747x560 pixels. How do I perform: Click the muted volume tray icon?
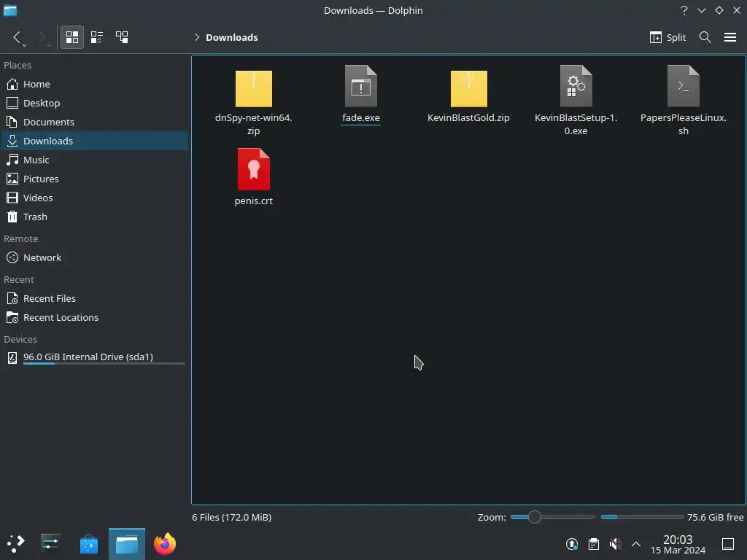(x=615, y=544)
